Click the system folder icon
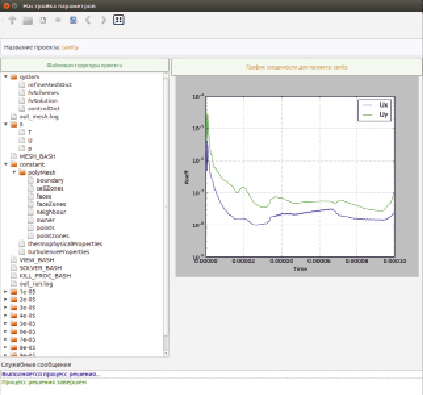Screen dimensions: 423x395 click(14, 77)
